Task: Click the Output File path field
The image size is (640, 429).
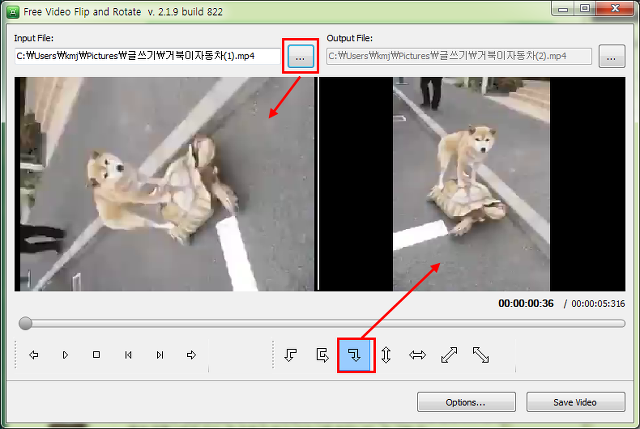Action: [x=459, y=56]
